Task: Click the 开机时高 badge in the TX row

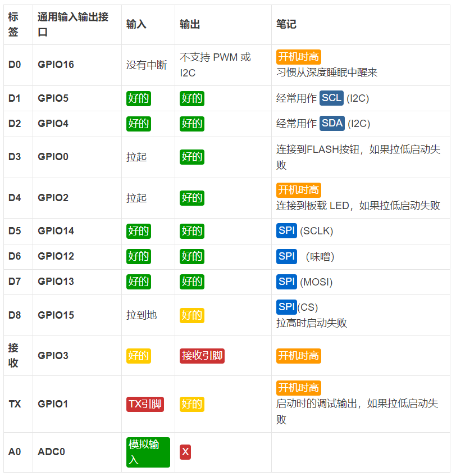Action: coord(298,387)
